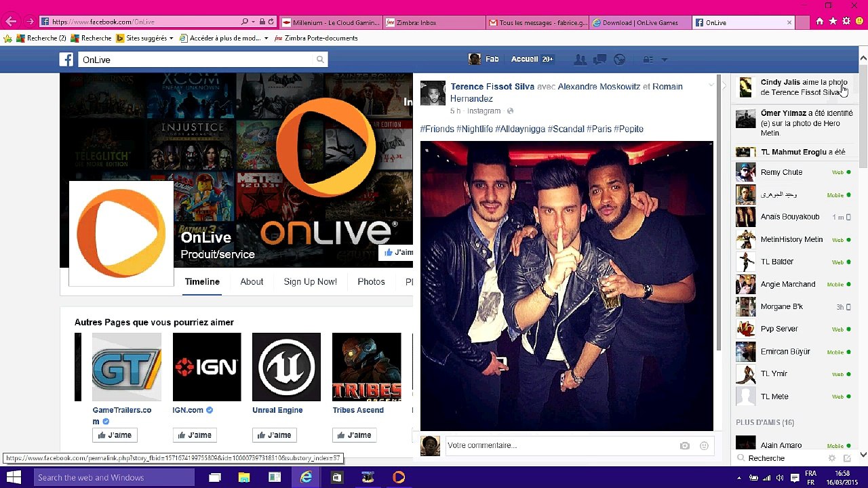This screenshot has height=488, width=868.
Task: Open the notifications globe icon
Action: (619, 60)
